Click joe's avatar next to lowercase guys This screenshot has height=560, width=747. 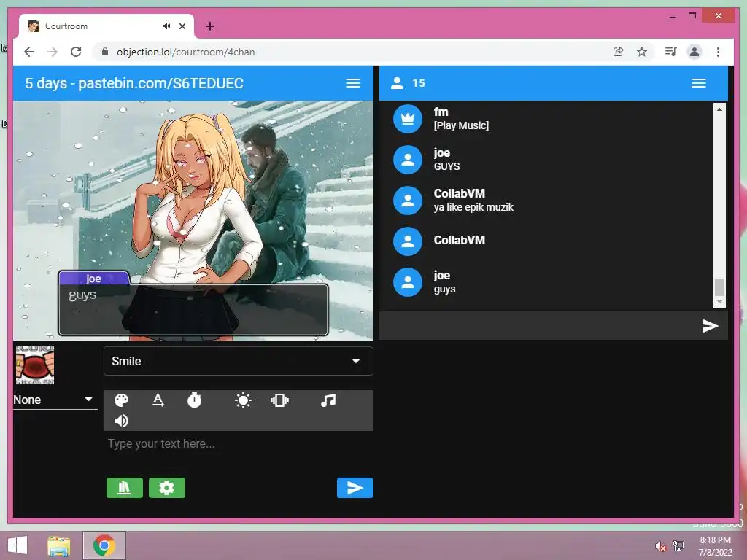pos(408,282)
